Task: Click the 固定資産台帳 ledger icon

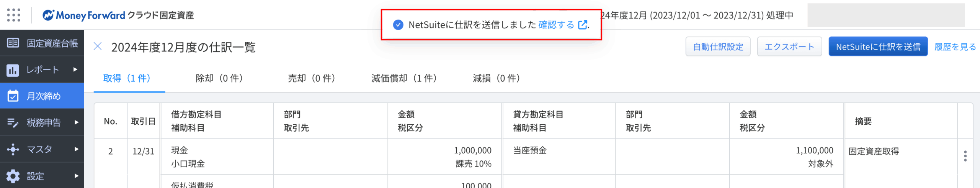Action: [13, 43]
